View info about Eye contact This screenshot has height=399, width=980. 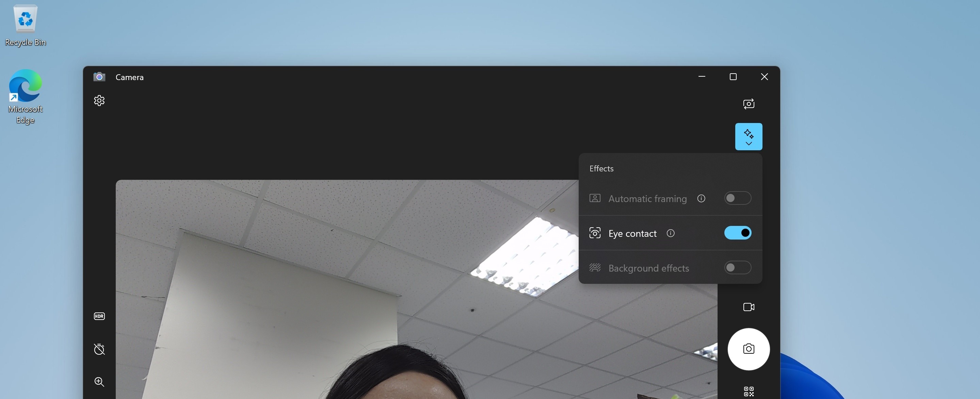pos(671,233)
